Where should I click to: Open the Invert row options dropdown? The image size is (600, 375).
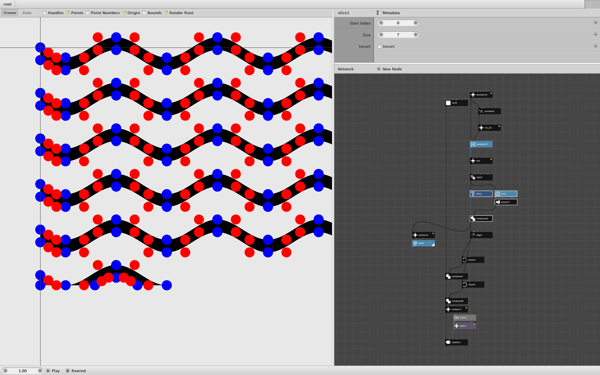(595, 46)
